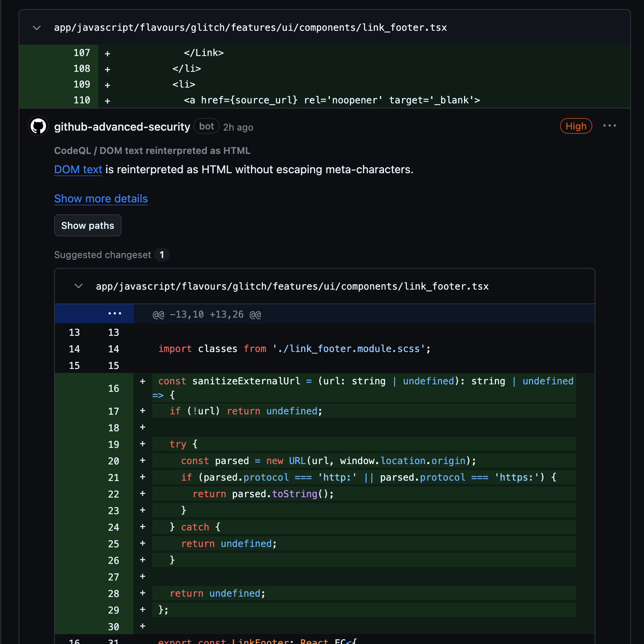Click the 2h ago timestamp

click(x=238, y=127)
